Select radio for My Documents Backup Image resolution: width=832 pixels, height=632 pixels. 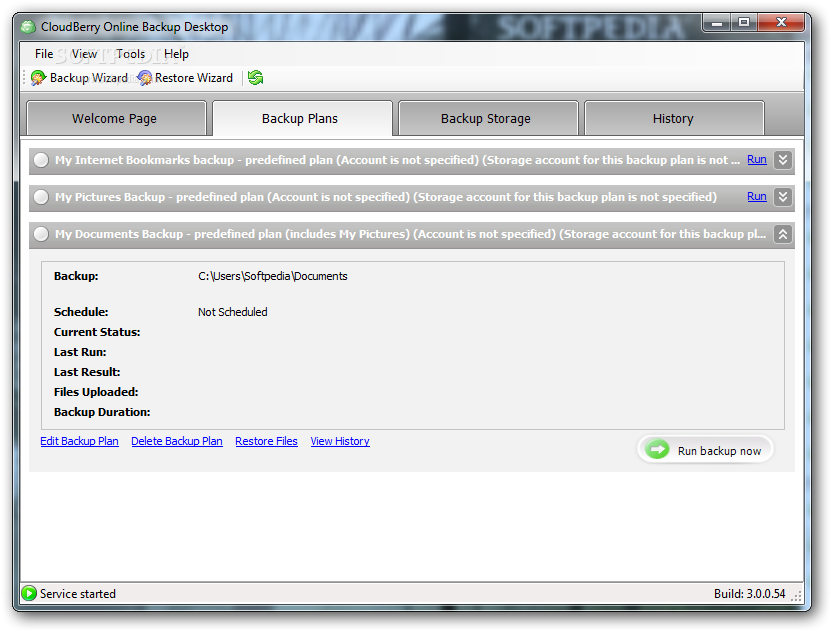point(41,234)
